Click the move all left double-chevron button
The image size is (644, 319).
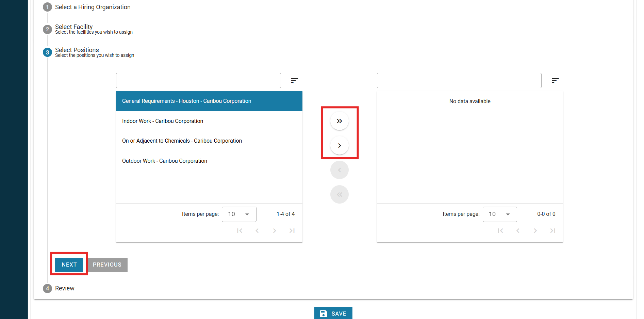coord(339,195)
